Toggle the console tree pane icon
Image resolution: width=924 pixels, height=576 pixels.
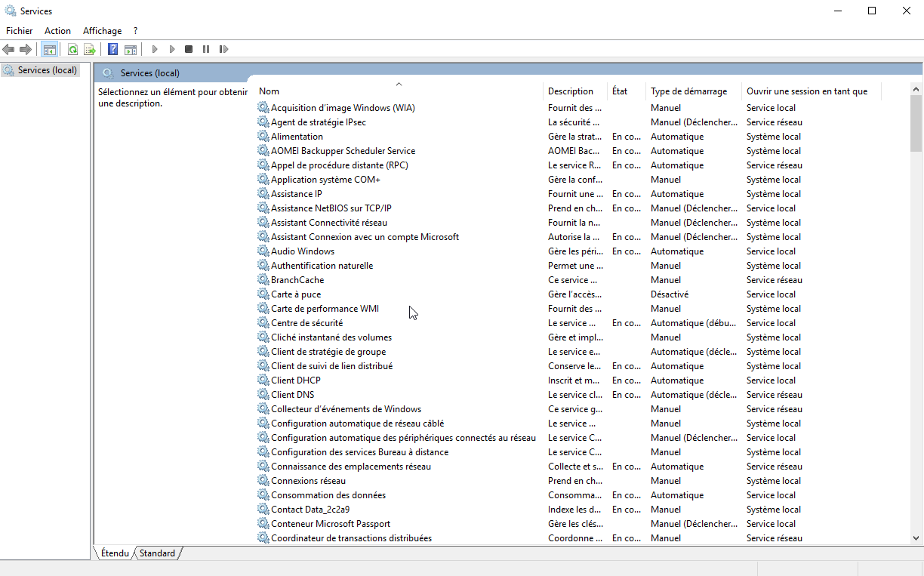point(50,50)
